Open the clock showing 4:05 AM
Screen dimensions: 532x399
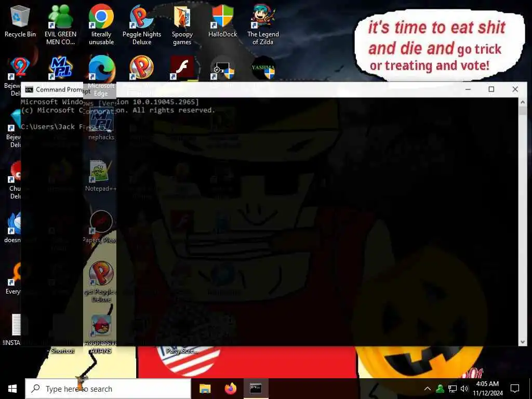point(487,389)
